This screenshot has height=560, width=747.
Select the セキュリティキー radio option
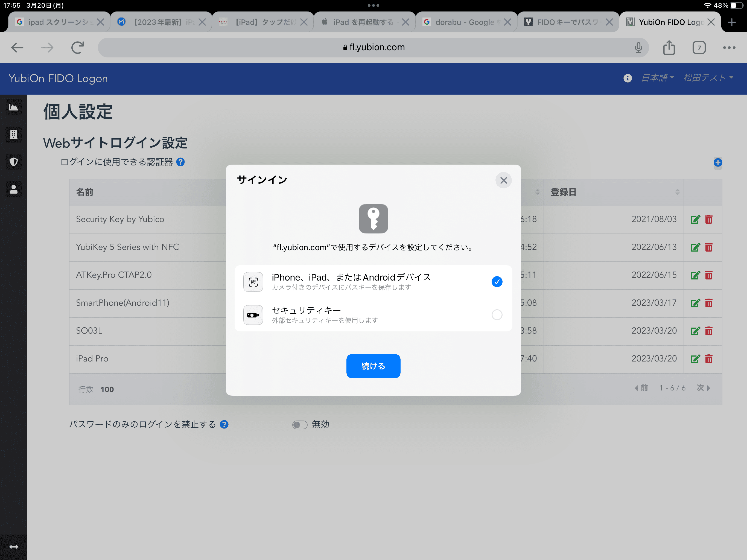coord(497,315)
